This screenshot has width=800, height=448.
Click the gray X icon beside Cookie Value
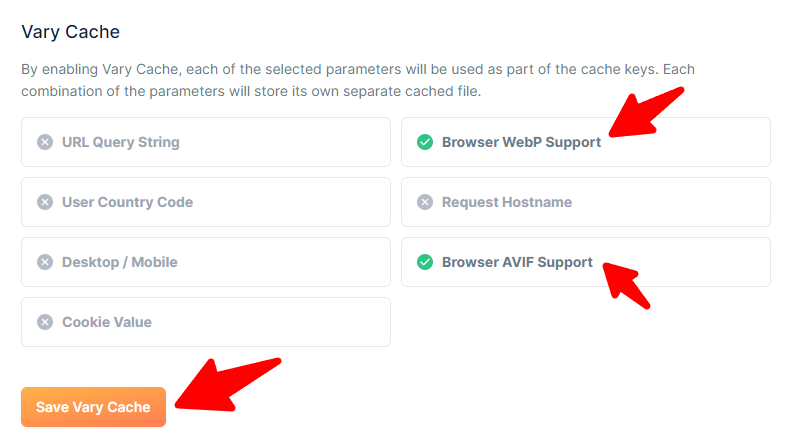[x=45, y=322]
